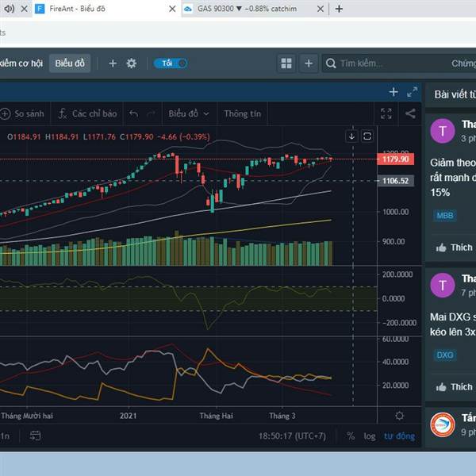Toggle log scale on the price axis
476x476 pixels.
pos(370,436)
